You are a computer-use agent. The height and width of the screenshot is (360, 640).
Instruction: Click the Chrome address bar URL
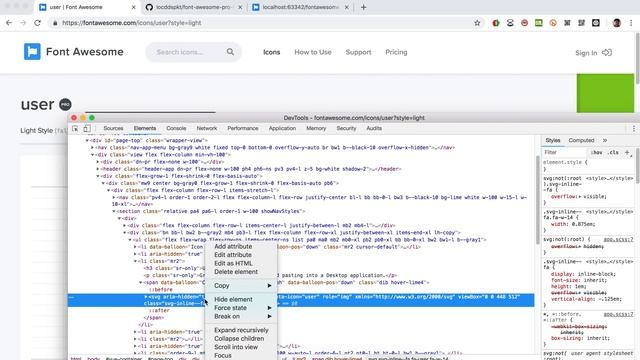coord(131,23)
